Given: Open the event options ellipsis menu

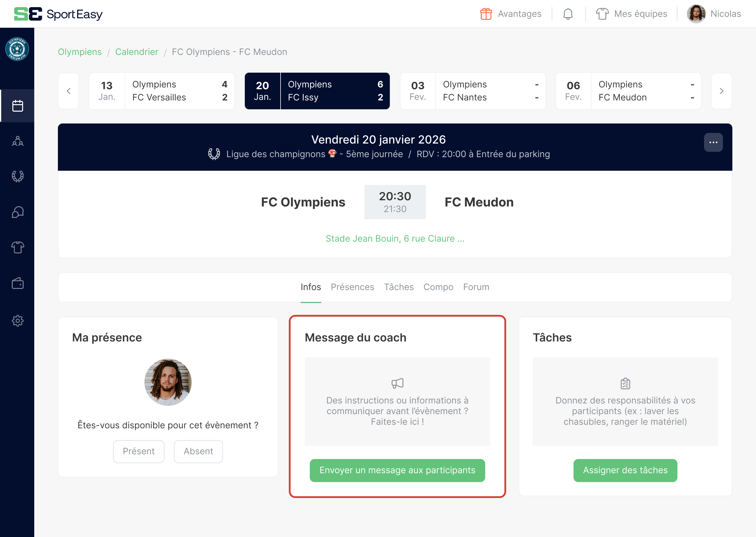Looking at the screenshot, I should (x=714, y=142).
